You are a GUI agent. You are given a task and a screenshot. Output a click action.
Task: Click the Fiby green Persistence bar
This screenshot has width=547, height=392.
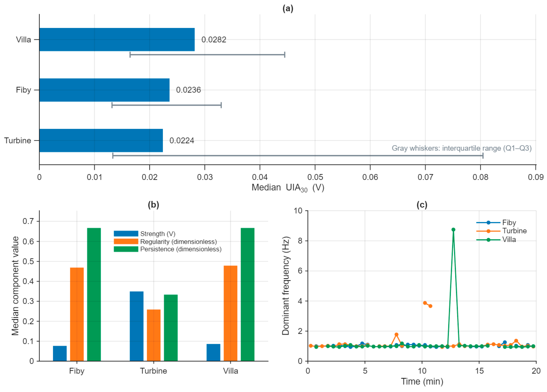point(94,294)
